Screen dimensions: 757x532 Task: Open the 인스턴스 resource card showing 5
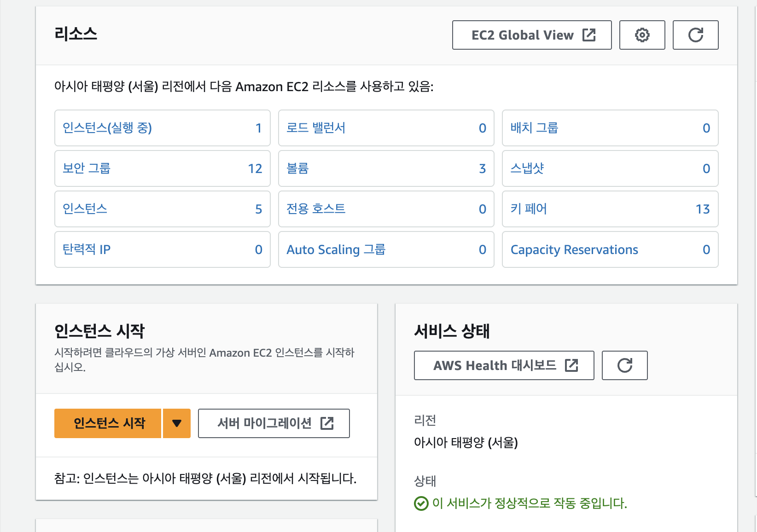[163, 209]
